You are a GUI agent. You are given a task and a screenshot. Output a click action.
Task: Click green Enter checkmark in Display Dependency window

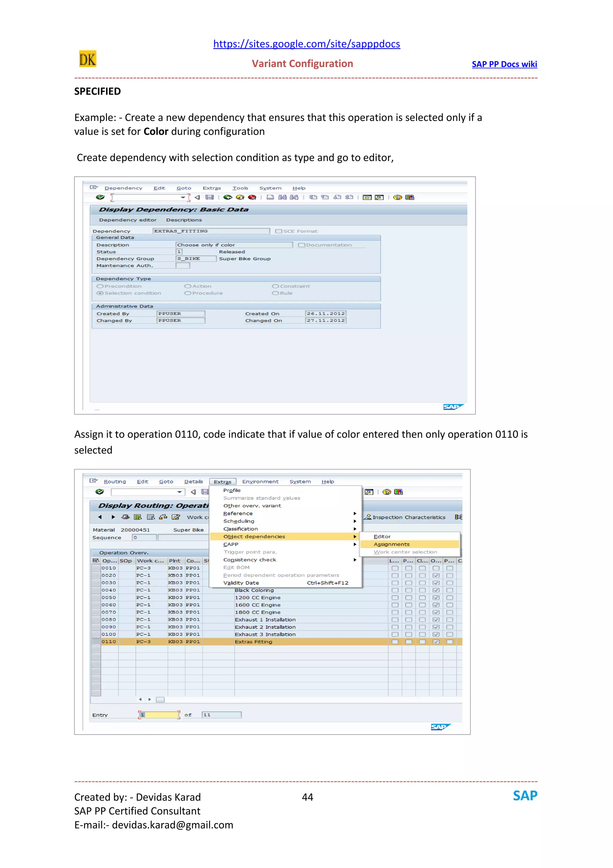tap(100, 197)
